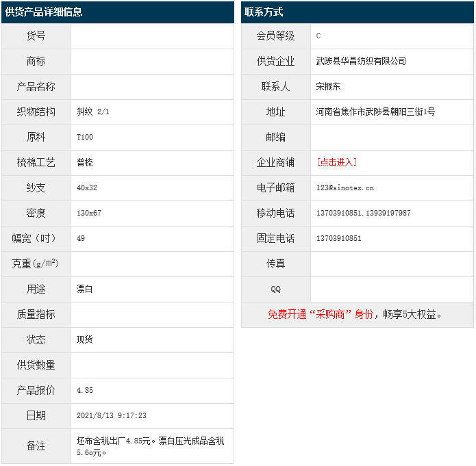476x466 pixels.
Task: Click the 点击进入 company shop link
Action: pos(336,162)
